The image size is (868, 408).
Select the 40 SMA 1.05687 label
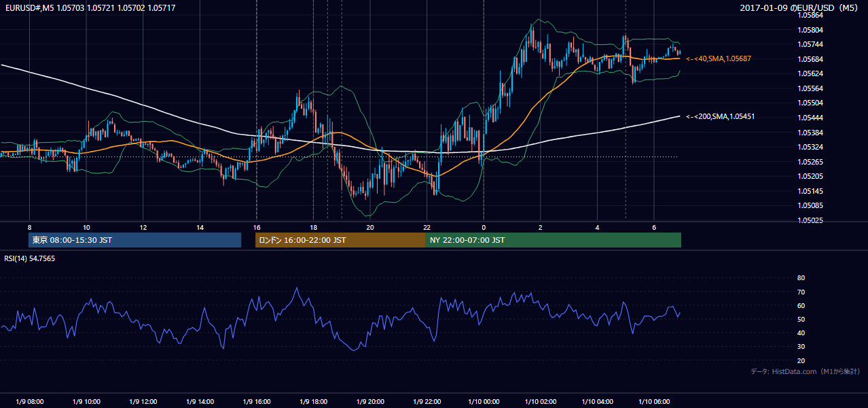point(719,59)
